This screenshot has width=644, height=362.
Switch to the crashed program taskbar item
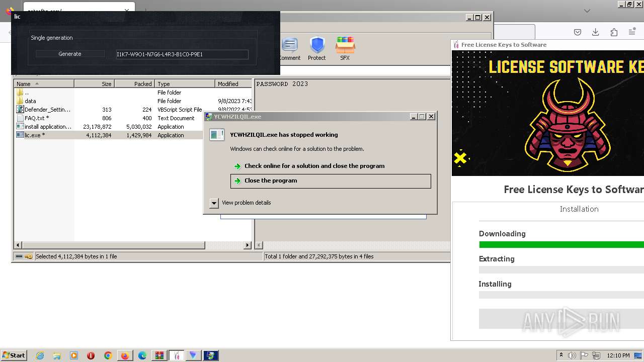pos(211,355)
